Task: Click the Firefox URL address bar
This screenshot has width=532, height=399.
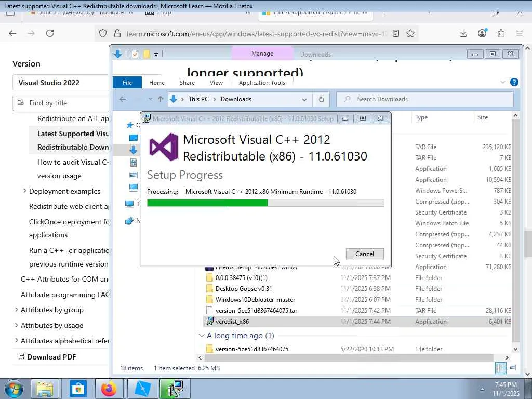Action: 256,34
